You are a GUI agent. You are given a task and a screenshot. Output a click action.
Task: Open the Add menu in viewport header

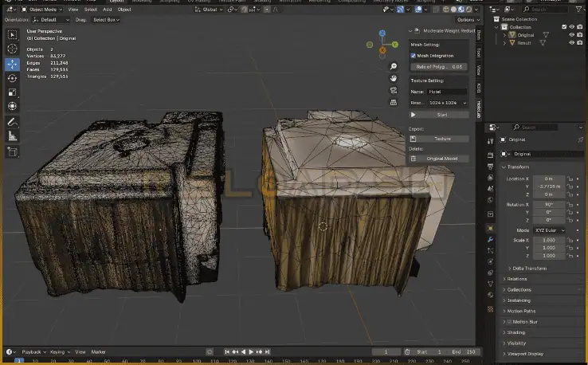[x=108, y=10]
